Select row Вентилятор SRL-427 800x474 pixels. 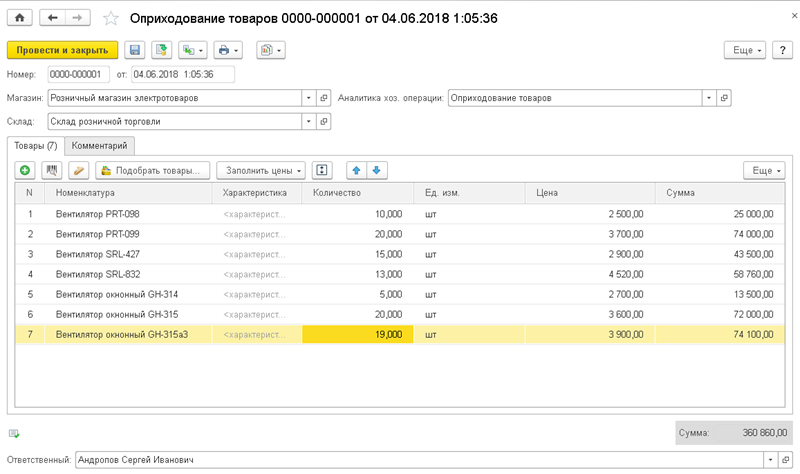(x=399, y=254)
